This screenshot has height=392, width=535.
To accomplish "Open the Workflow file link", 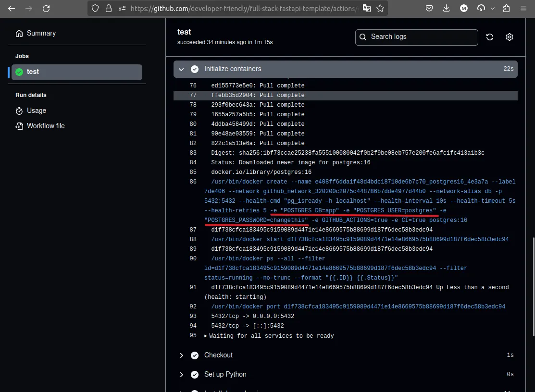I will click(45, 126).
